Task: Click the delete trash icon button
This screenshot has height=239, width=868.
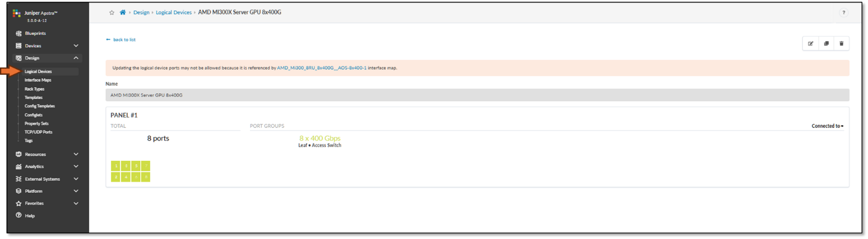Action: click(842, 43)
